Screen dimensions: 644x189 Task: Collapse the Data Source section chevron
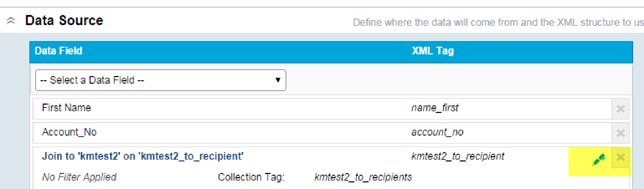point(11,21)
